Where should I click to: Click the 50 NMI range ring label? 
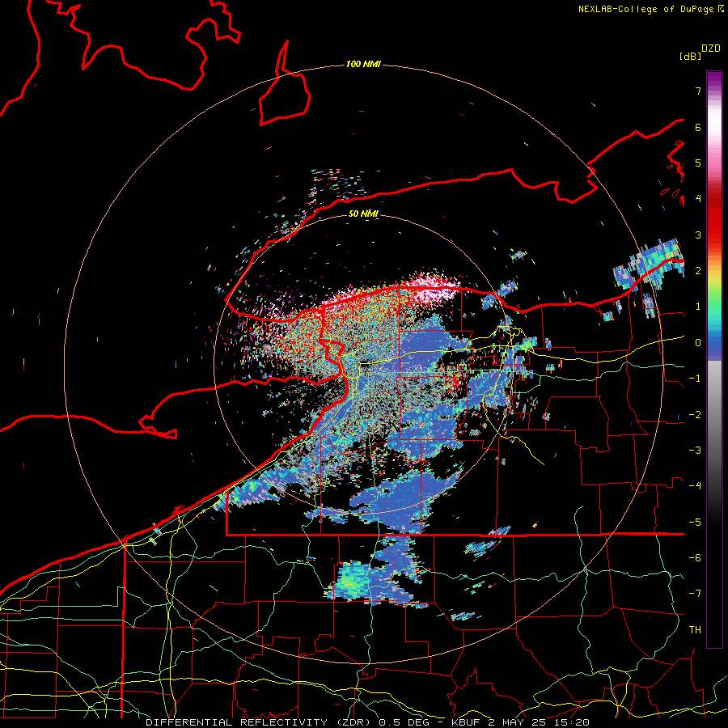click(363, 214)
